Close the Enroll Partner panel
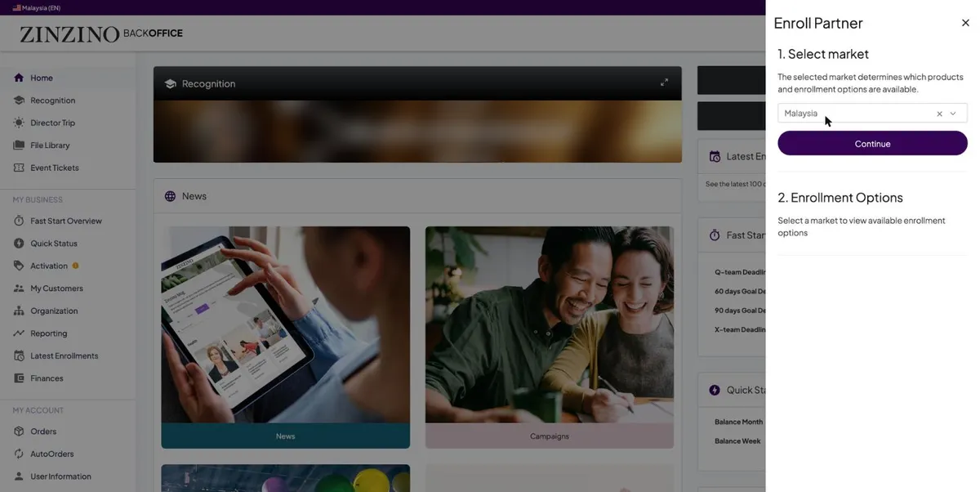Screen dimensions: 980x492 [x=965, y=23]
